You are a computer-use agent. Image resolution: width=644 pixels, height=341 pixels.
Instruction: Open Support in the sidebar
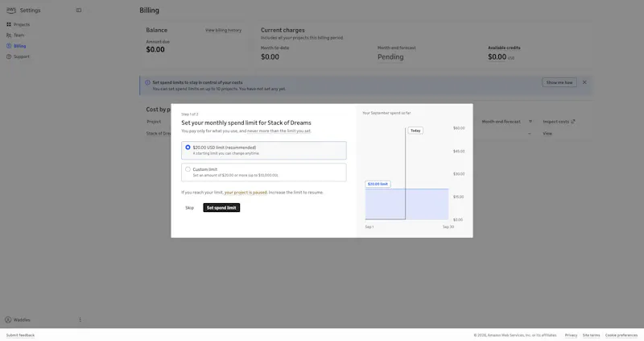(x=22, y=56)
